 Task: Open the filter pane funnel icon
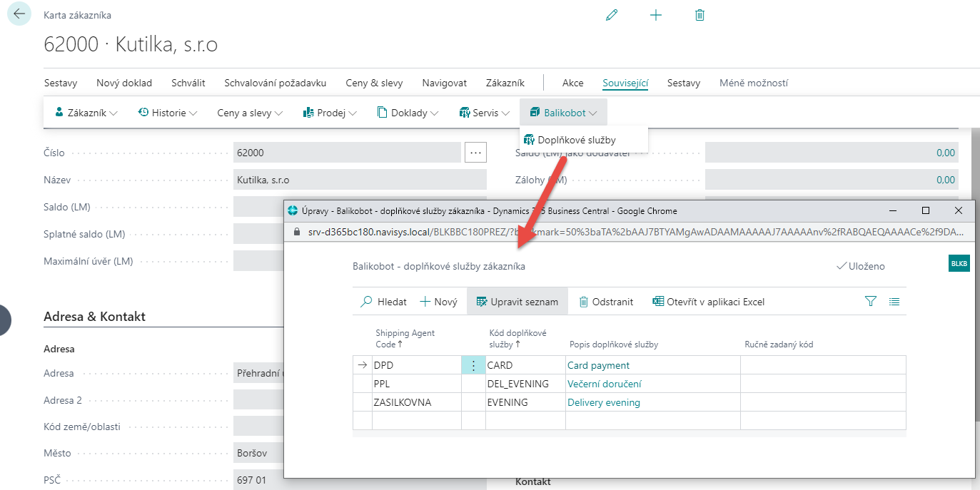coord(870,302)
